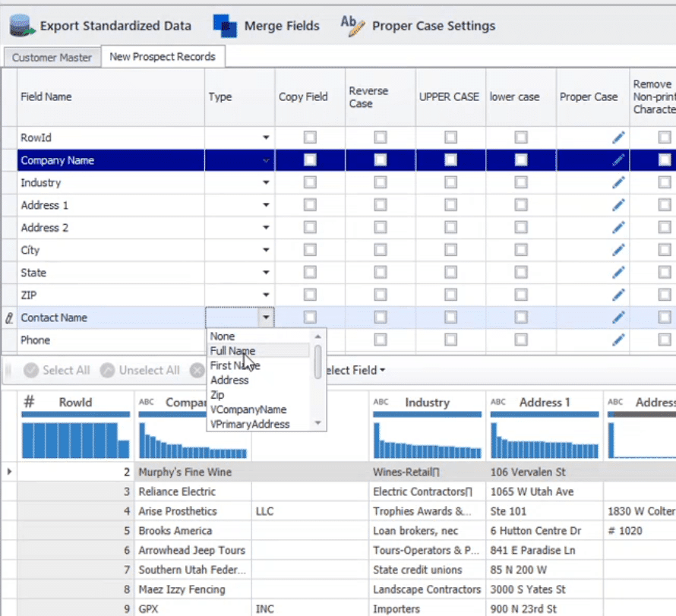676x616 pixels.
Task: Enable UPPER CASE for Address 1
Action: [x=450, y=205]
